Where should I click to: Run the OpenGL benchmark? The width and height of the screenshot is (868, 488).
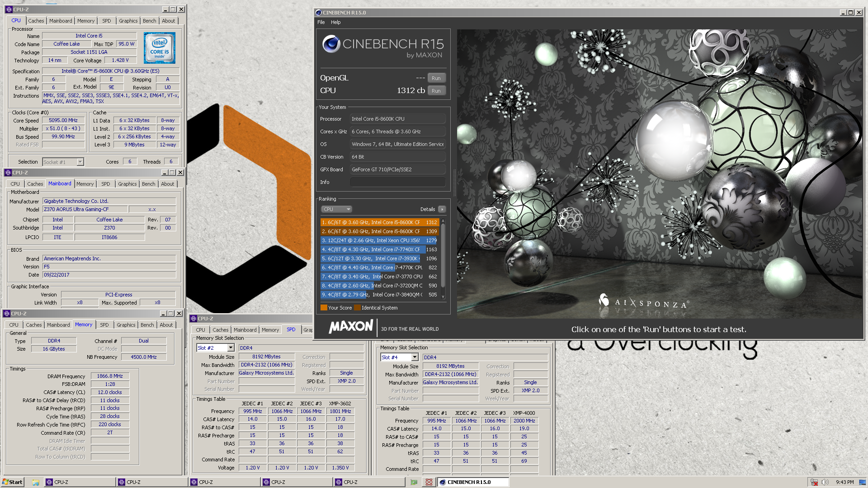436,78
